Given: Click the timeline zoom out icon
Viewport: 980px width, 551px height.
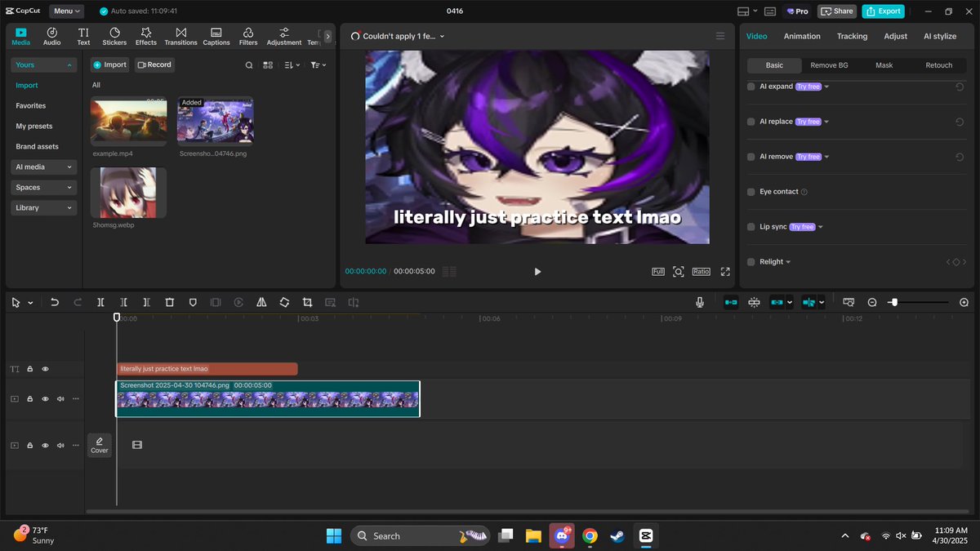Looking at the screenshot, I should [x=872, y=302].
